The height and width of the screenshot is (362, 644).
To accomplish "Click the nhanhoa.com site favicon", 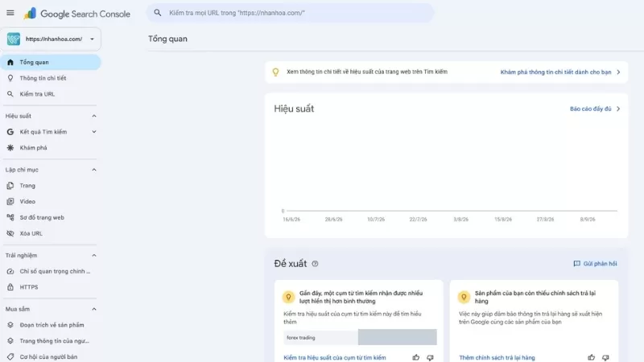I will click(14, 39).
